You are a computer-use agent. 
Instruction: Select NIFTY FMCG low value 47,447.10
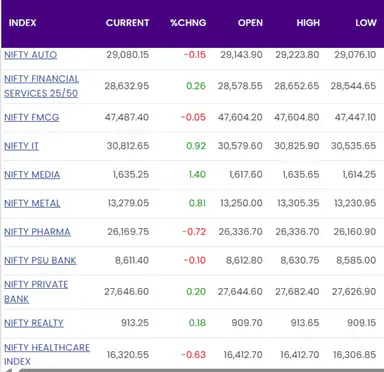click(355, 117)
